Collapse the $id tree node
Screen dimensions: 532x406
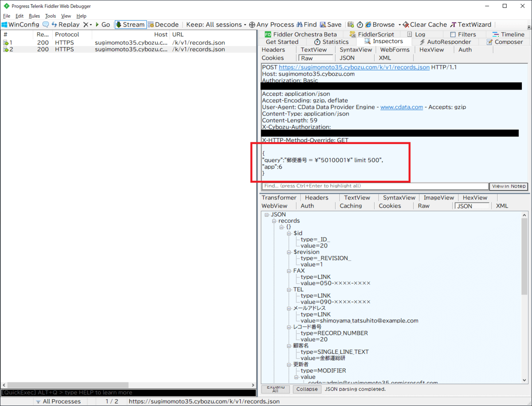289,234
